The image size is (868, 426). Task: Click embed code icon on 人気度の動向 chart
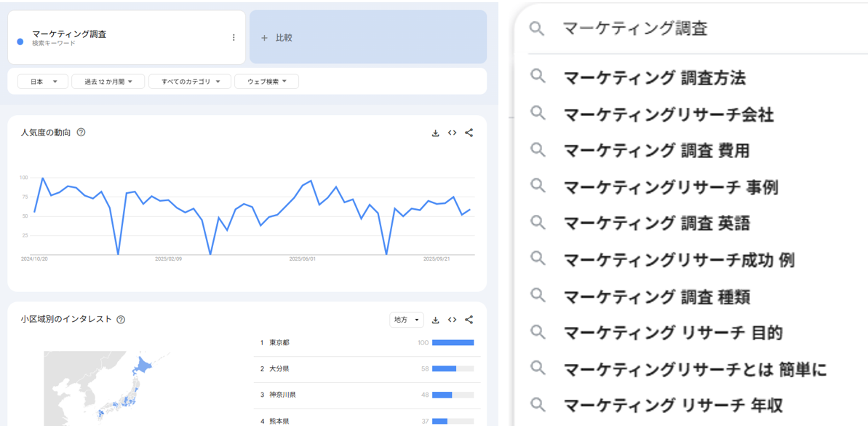click(x=452, y=133)
